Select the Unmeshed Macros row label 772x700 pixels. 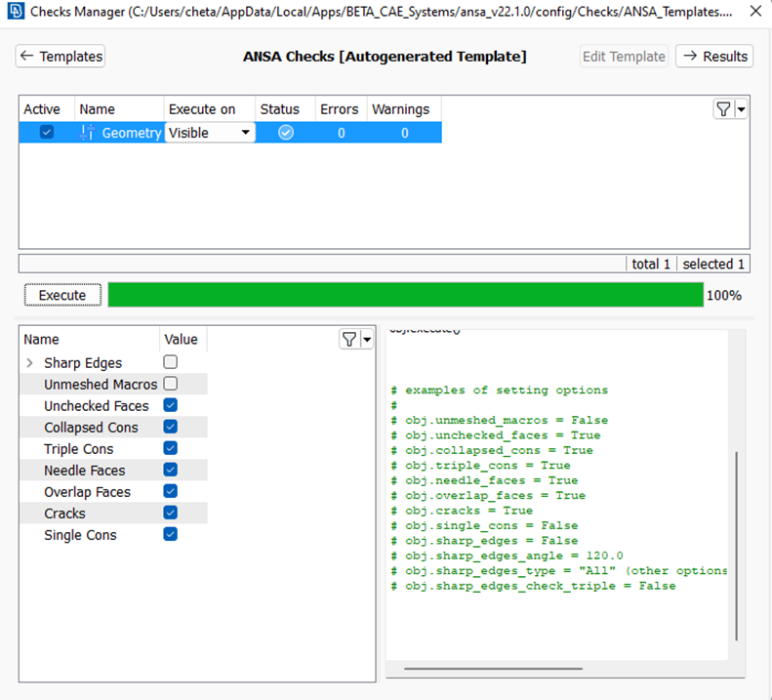(x=101, y=385)
